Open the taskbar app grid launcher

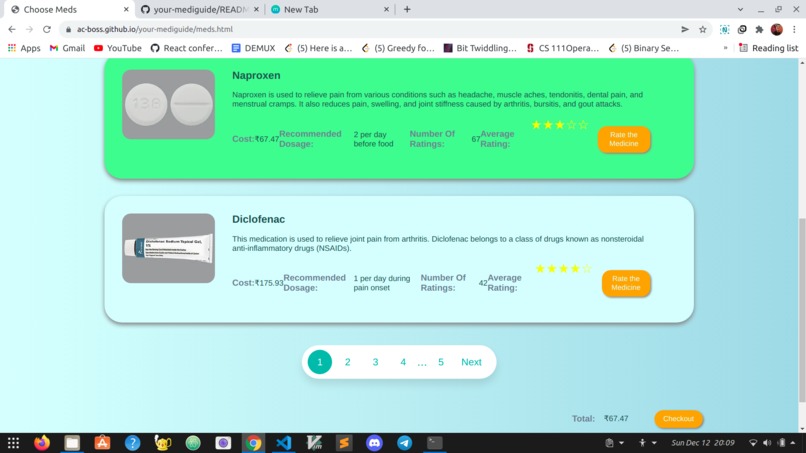tap(13, 443)
